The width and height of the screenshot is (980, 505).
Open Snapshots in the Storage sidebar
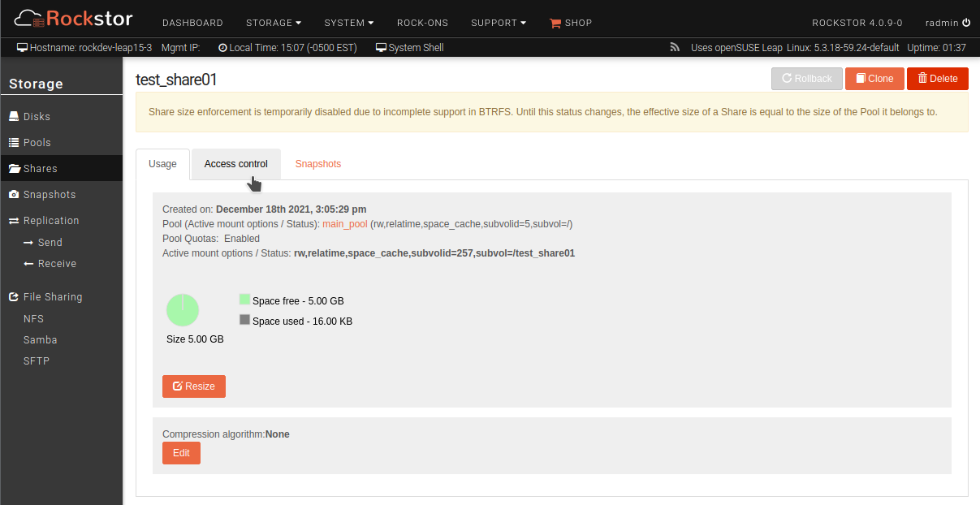click(x=61, y=195)
